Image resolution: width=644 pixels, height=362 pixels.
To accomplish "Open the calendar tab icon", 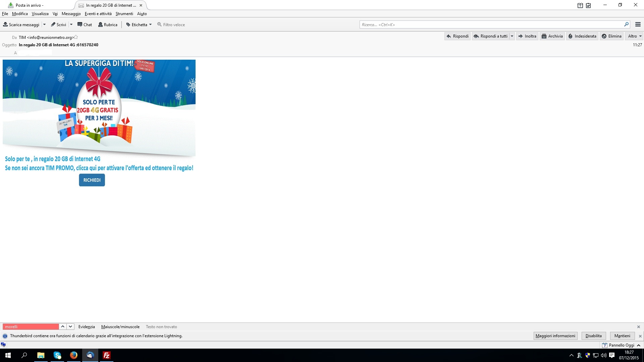I will tap(580, 5).
